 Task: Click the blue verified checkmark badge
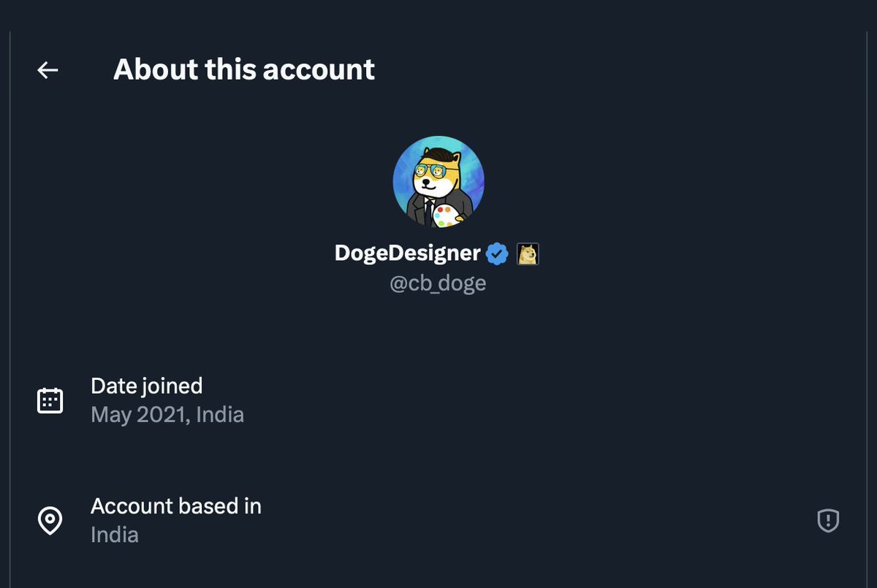click(x=498, y=253)
